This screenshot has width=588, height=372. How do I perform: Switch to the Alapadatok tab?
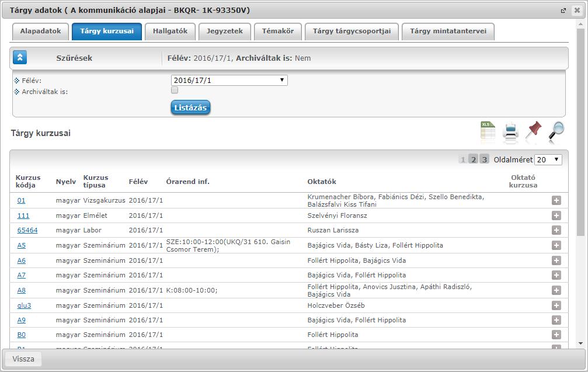tap(40, 31)
